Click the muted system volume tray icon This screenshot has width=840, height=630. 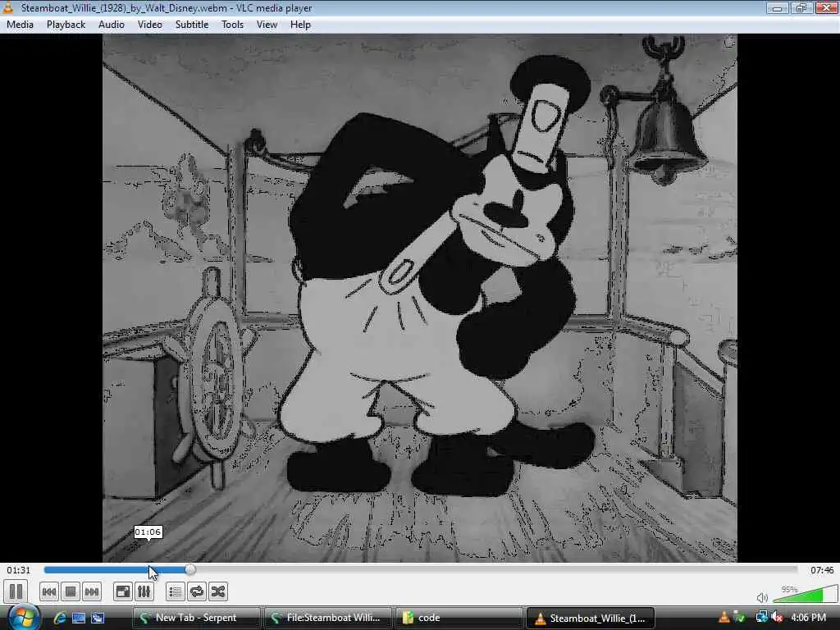pyautogui.click(x=778, y=618)
